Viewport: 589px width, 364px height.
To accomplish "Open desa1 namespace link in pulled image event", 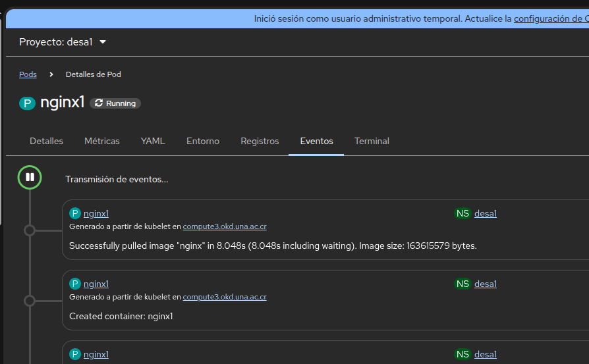I will click(486, 213).
